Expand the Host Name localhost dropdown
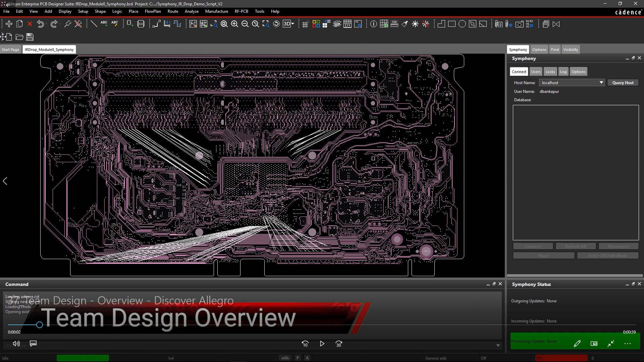The image size is (644, 362). pyautogui.click(x=601, y=82)
